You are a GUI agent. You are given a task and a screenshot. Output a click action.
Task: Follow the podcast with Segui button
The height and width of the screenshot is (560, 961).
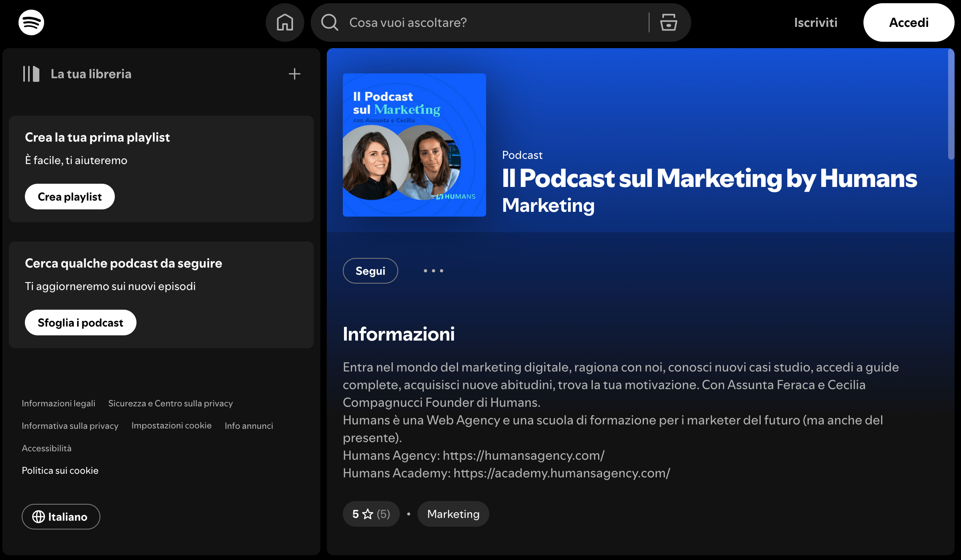(x=371, y=271)
